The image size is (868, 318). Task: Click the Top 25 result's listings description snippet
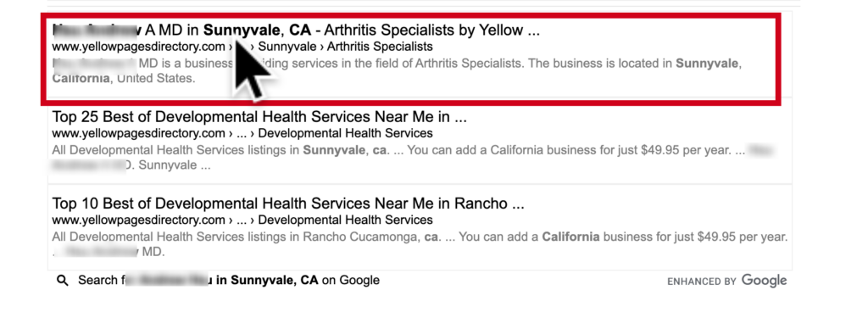[x=413, y=158]
